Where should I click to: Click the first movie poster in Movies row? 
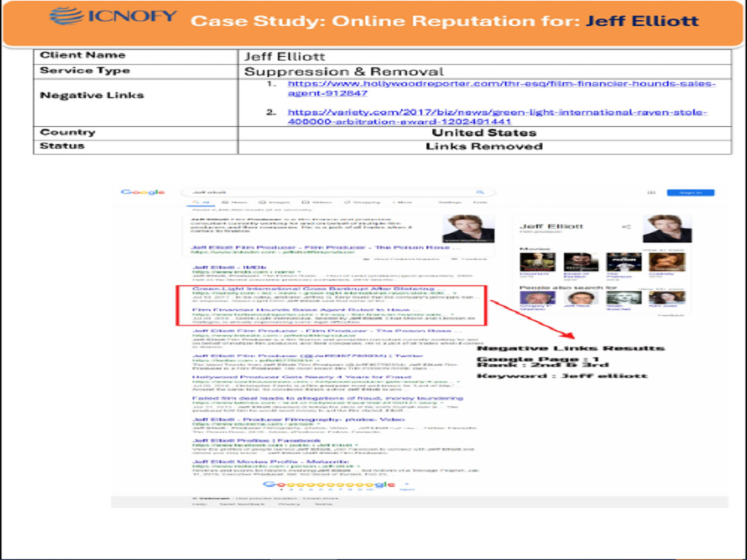(537, 262)
